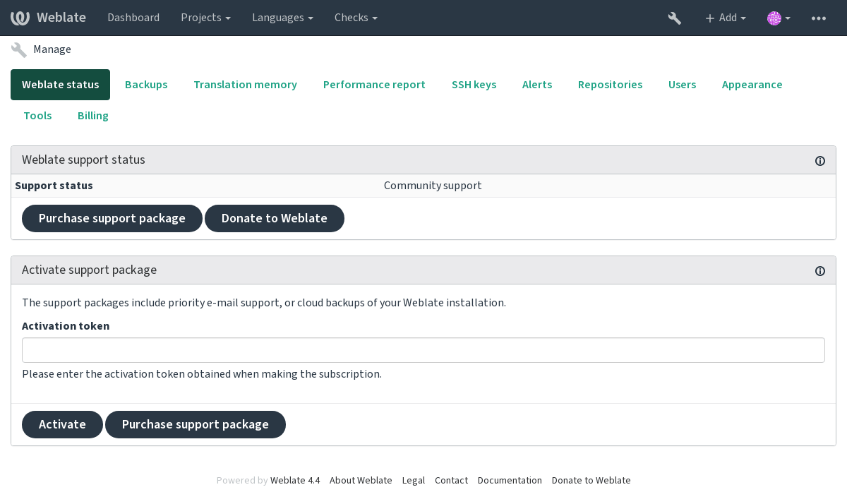Open Weblate 4.4 footer link

point(295,480)
